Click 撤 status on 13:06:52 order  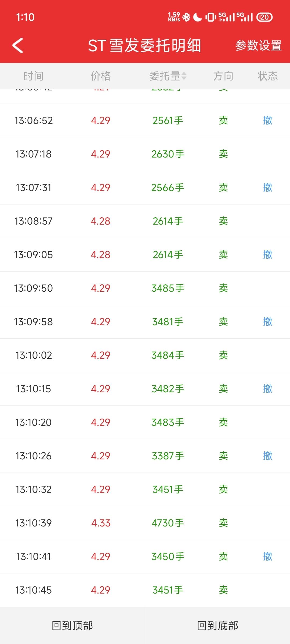tap(268, 120)
